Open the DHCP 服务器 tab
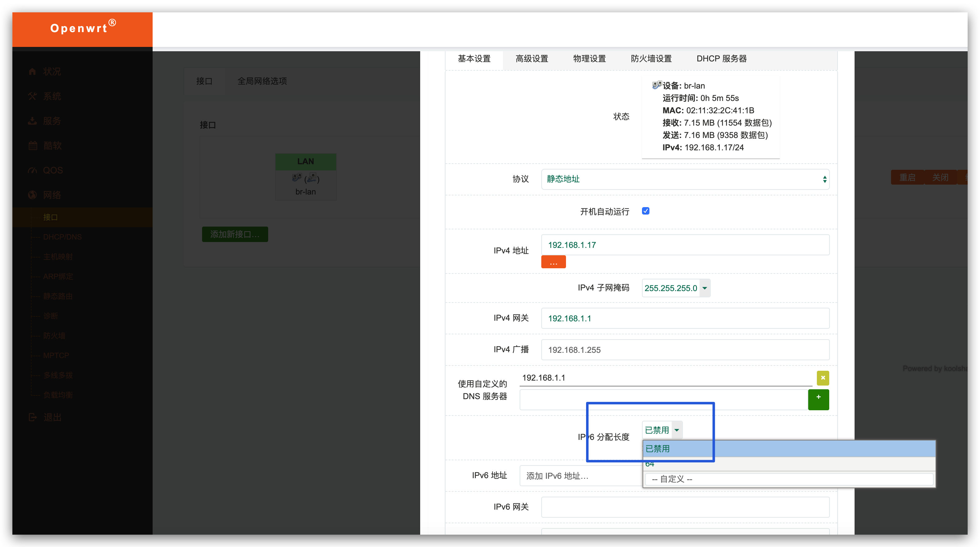 tap(721, 59)
